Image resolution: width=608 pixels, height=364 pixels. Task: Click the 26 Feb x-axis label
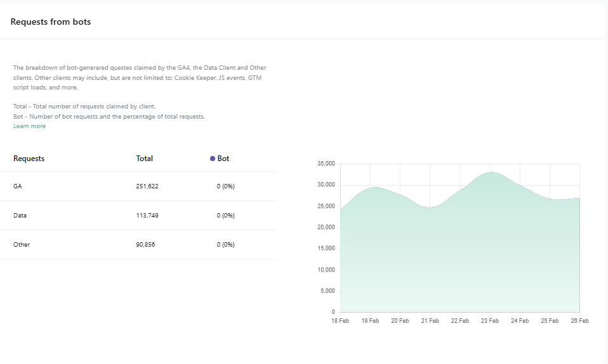point(579,321)
